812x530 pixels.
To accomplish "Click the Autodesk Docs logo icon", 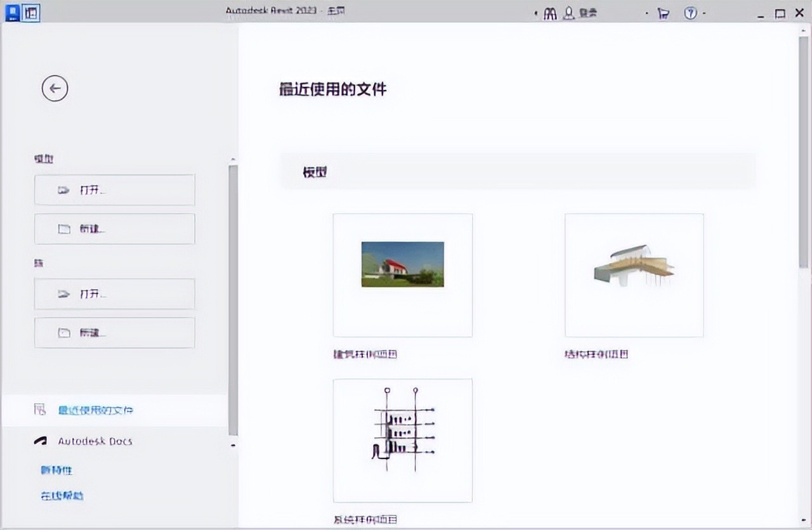I will (x=41, y=441).
